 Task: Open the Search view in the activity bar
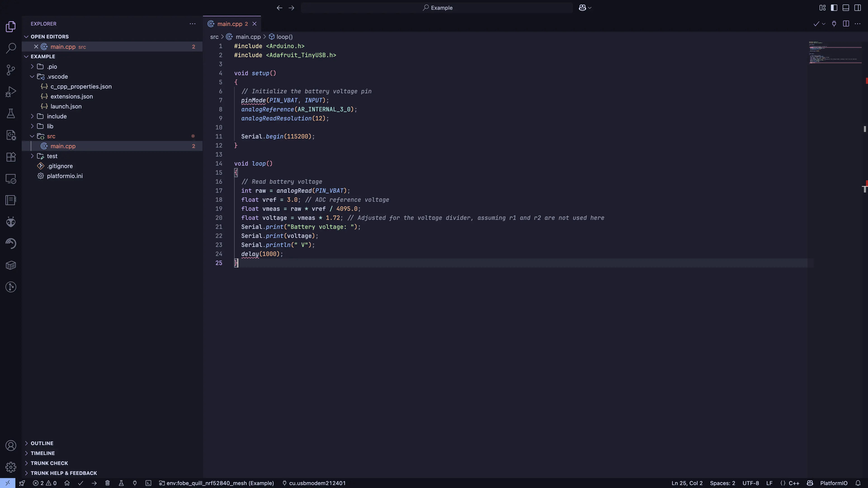point(10,48)
